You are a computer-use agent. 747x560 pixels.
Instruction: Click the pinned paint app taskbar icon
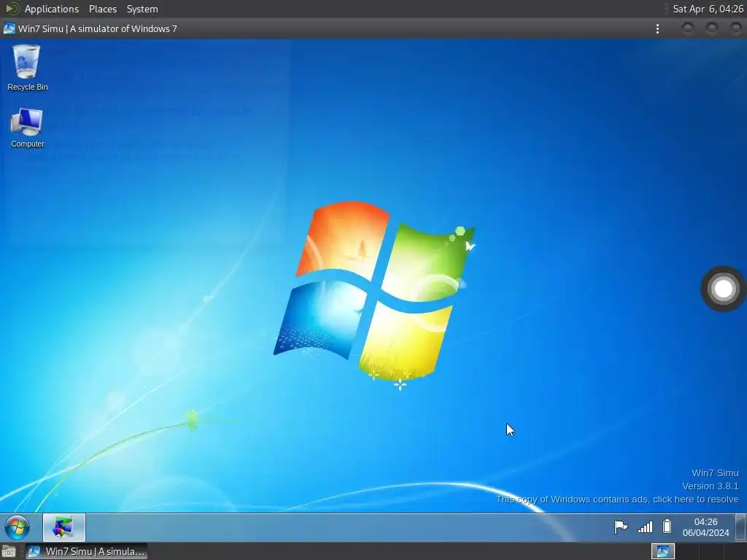[64, 527]
